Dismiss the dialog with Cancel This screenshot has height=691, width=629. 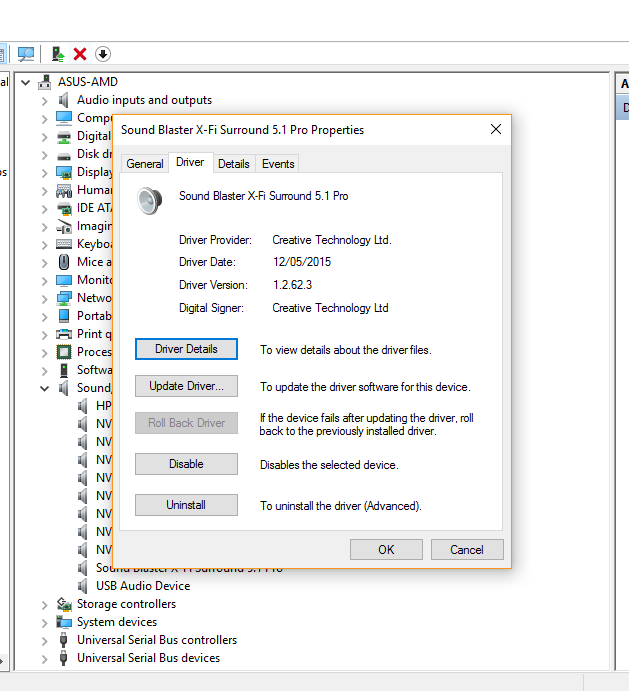[467, 550]
